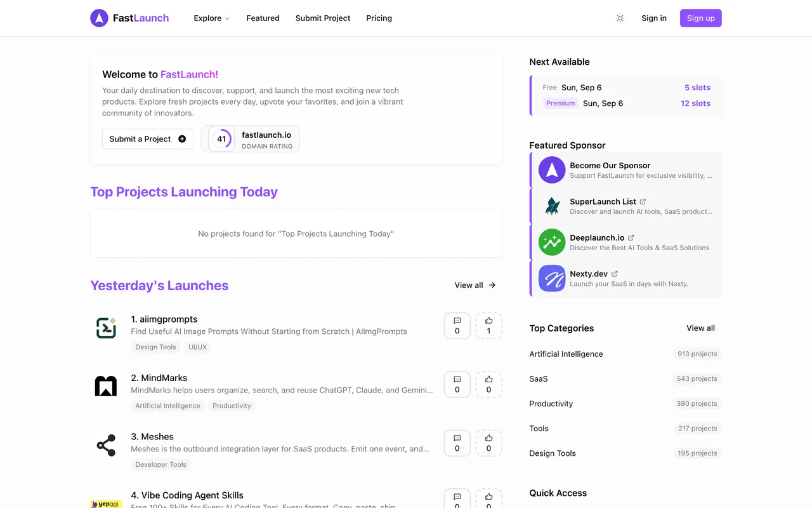Click the Sign up button
This screenshot has width=812, height=508.
click(x=701, y=18)
